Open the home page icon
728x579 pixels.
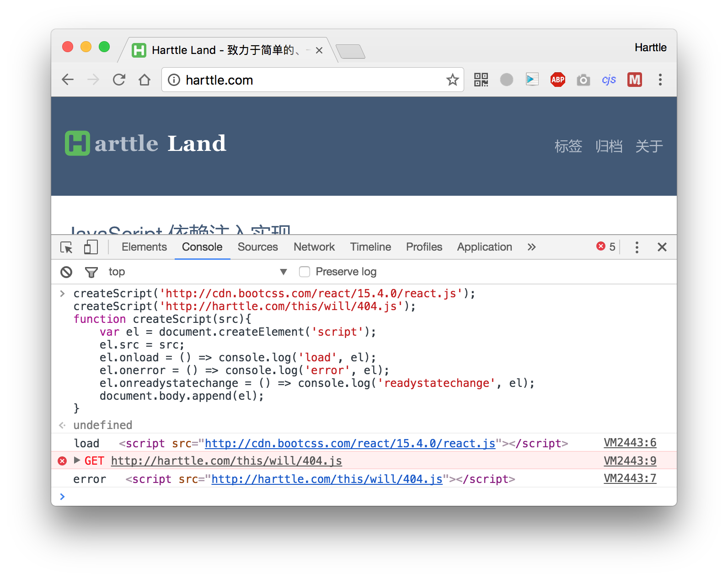[145, 80]
